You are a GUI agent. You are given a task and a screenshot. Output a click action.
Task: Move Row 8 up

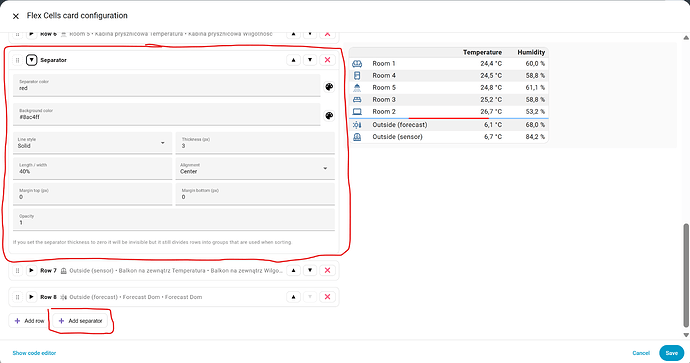294,297
